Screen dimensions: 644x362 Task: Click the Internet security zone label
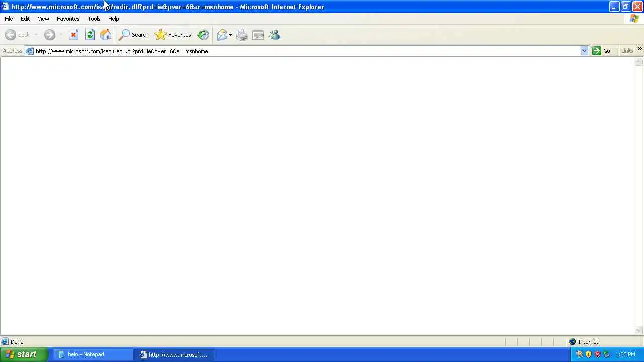click(x=588, y=342)
